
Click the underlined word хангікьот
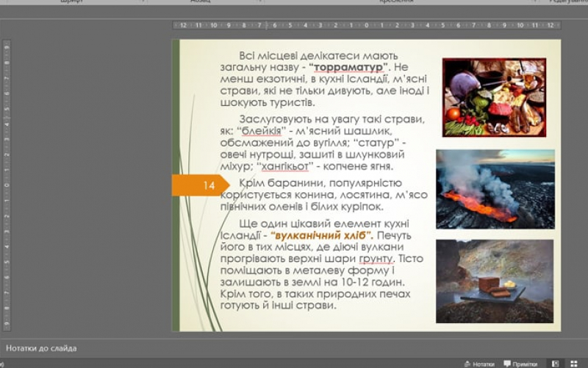(285, 166)
